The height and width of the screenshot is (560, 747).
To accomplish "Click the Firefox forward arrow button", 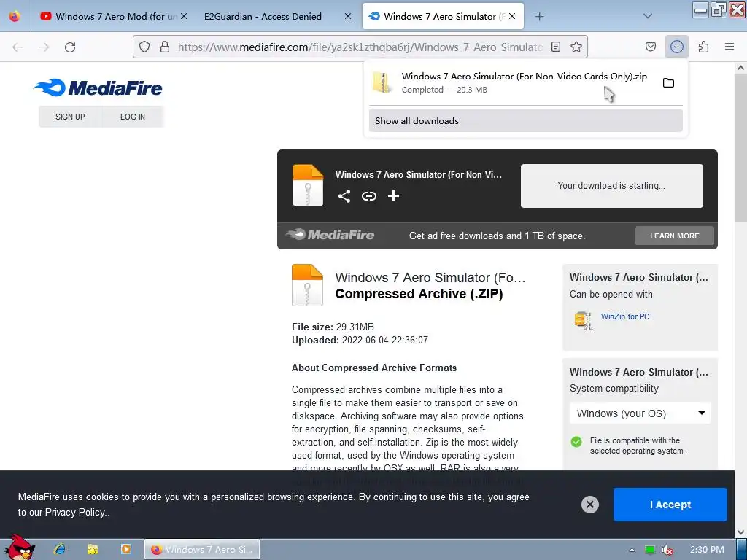I will click(x=44, y=47).
